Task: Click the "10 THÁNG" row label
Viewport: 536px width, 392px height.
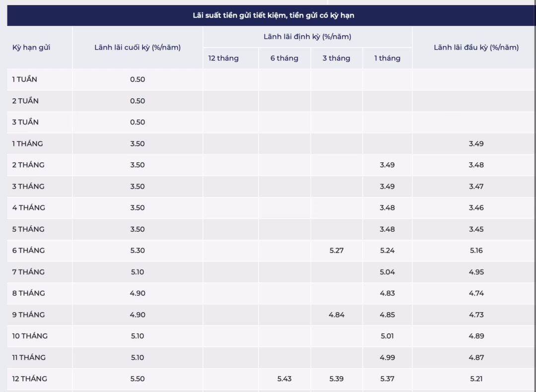Action: coord(30,336)
